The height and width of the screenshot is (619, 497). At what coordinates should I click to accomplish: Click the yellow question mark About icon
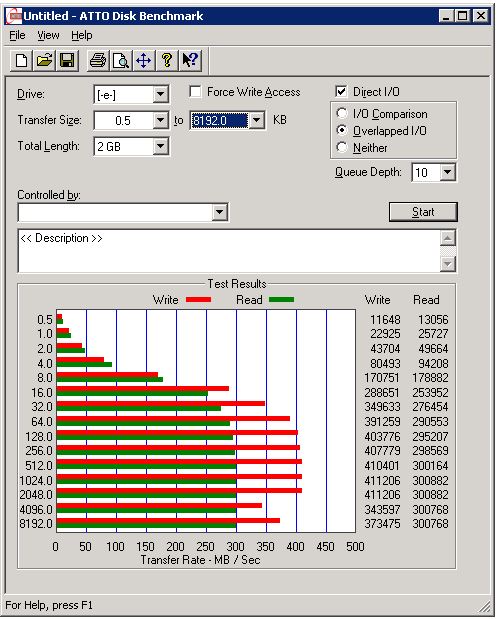coord(167,61)
